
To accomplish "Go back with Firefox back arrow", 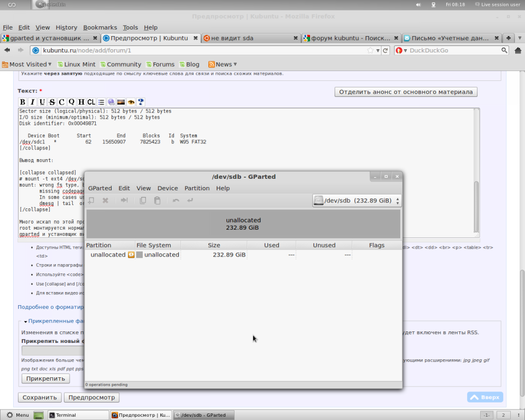I will click(7, 50).
